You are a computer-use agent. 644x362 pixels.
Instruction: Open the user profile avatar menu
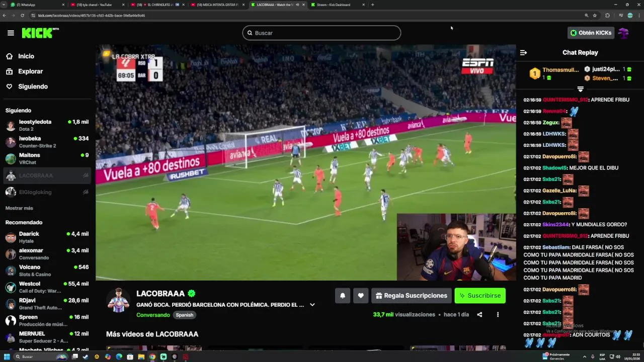623,33
